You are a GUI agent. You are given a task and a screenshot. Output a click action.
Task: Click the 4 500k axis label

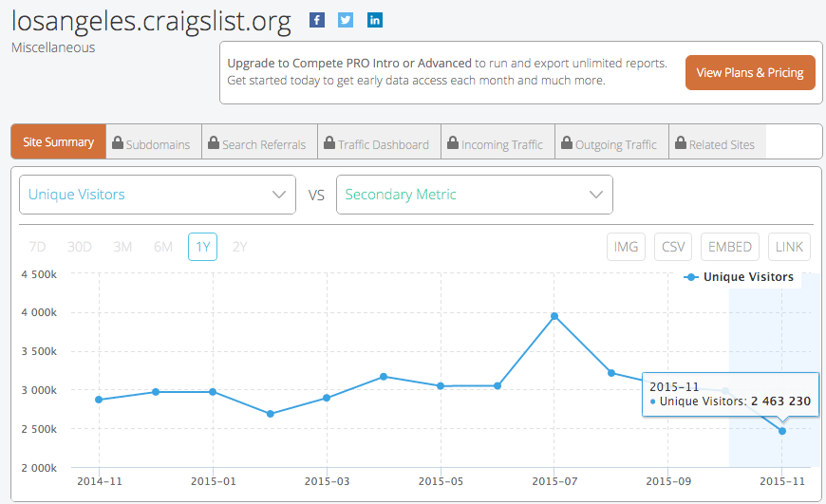39,274
